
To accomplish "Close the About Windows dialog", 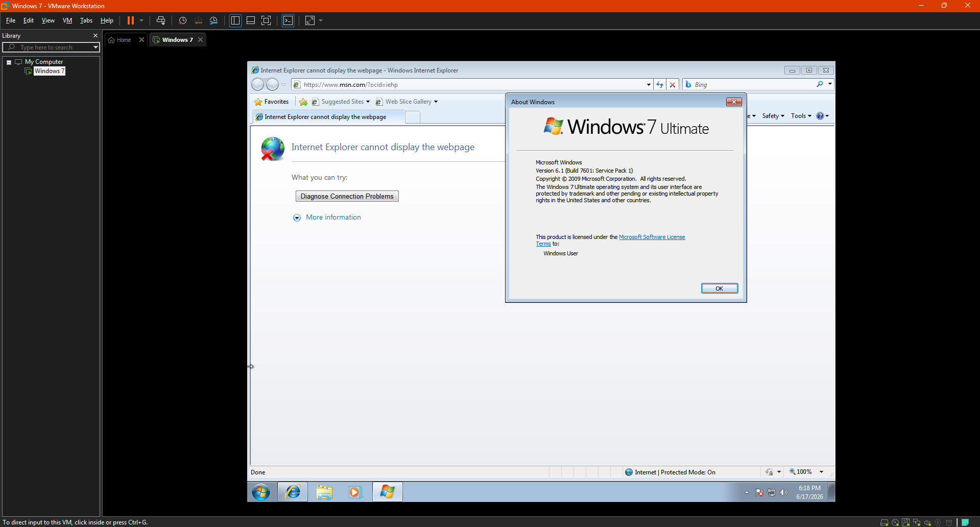I will (734, 102).
